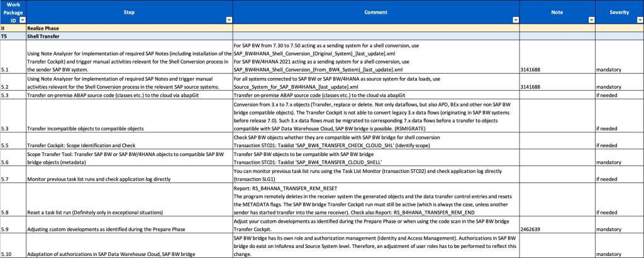Select severity 'mandatory' in row 5.9
The image size is (644, 258).
click(x=619, y=225)
